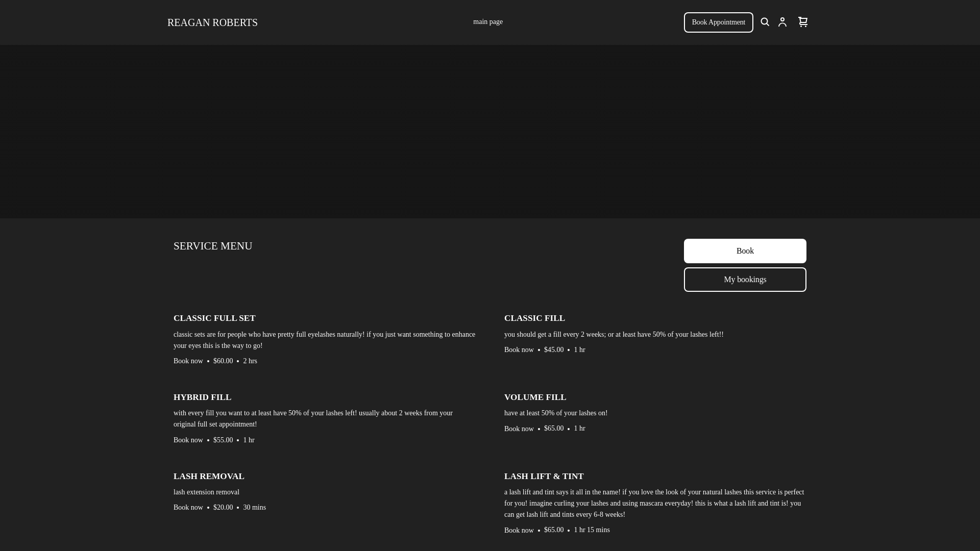Open the shopping cart icon
Image resolution: width=980 pixels, height=551 pixels.
coord(803,22)
